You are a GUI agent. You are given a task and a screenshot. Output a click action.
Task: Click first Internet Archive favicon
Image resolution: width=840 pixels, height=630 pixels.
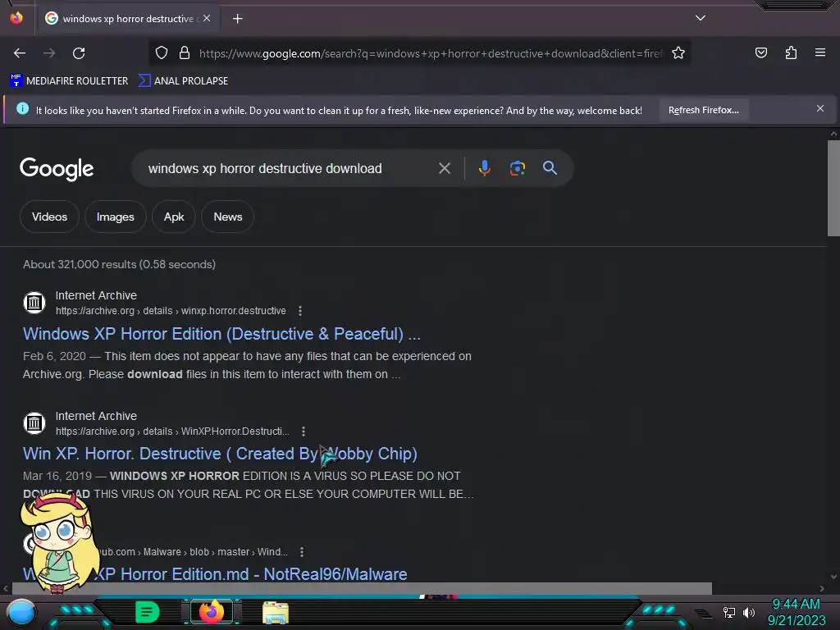point(34,303)
